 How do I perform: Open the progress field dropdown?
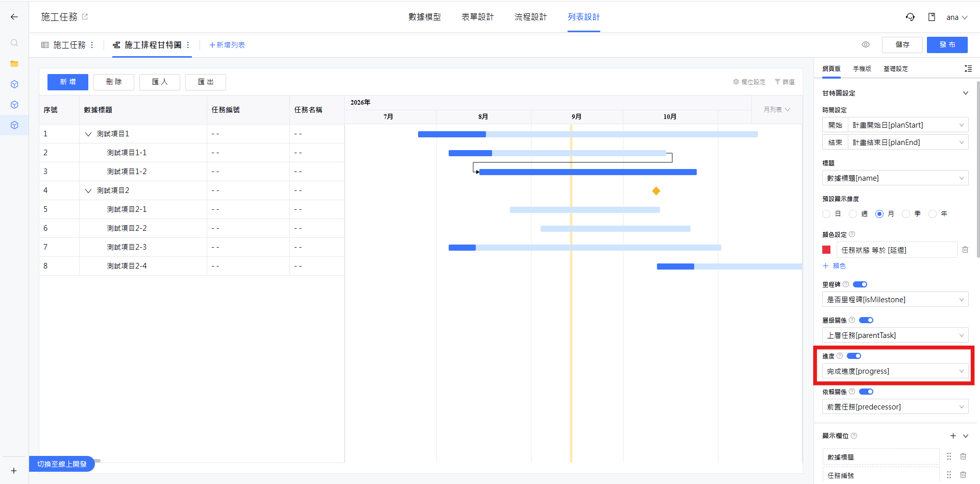tap(895, 371)
